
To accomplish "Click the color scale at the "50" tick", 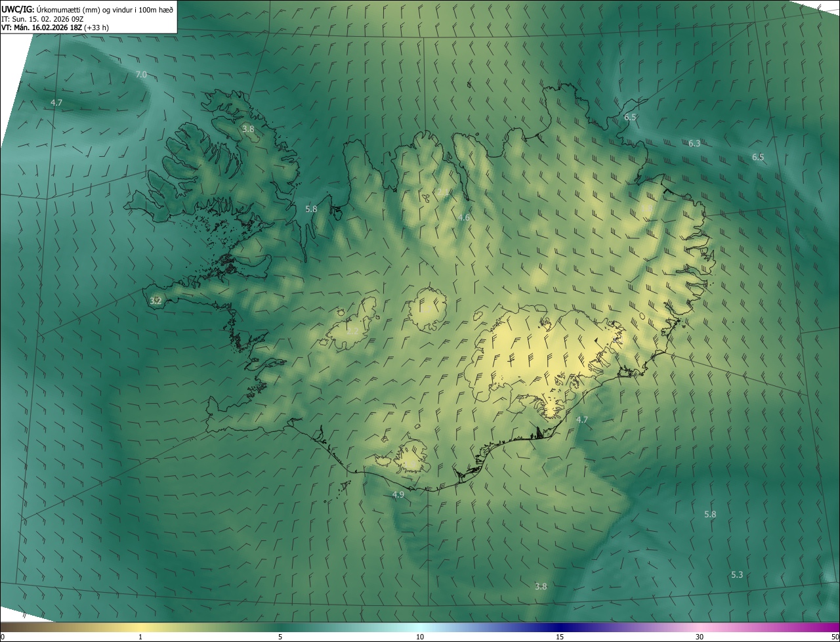I will (x=835, y=637).
